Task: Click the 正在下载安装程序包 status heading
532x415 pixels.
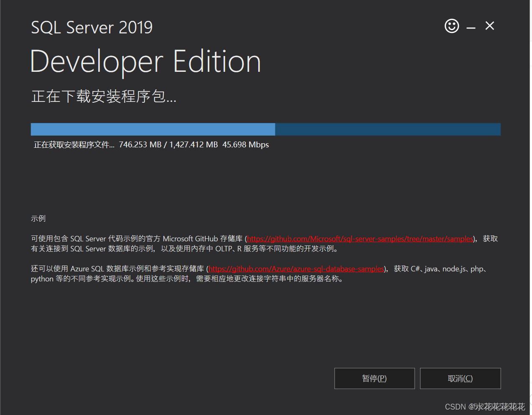Action: pyautogui.click(x=104, y=96)
